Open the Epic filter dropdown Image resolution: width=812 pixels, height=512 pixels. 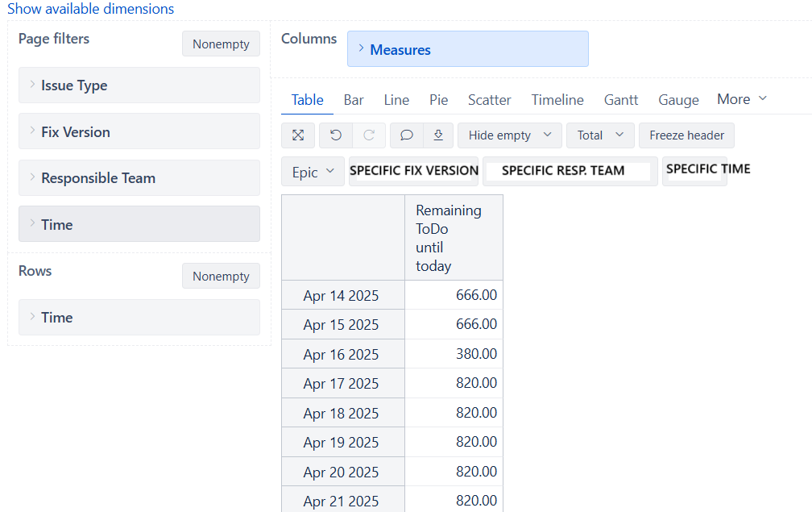[x=313, y=172]
